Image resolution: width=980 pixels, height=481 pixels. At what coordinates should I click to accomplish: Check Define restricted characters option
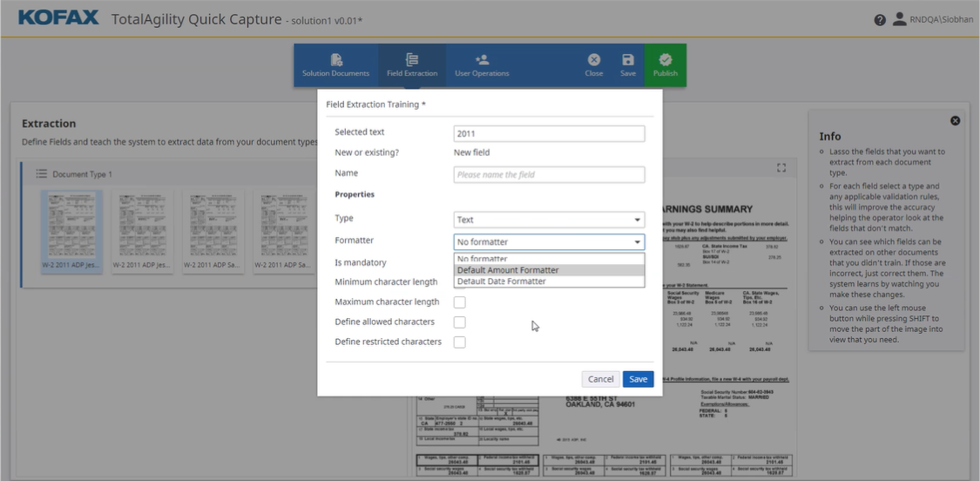click(x=459, y=342)
